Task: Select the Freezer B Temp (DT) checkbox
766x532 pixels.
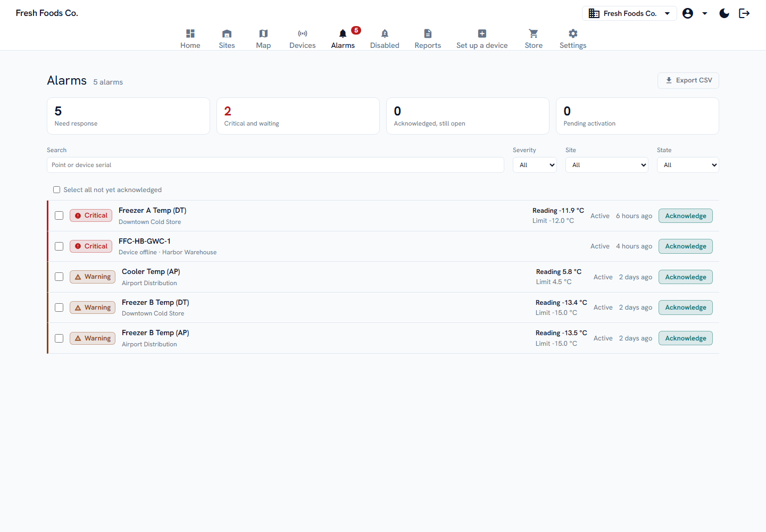Action: pos(59,307)
